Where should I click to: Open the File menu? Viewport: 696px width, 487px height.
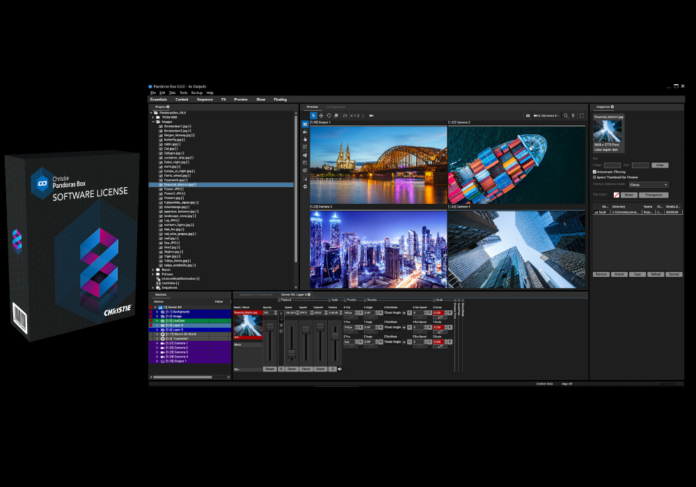153,93
